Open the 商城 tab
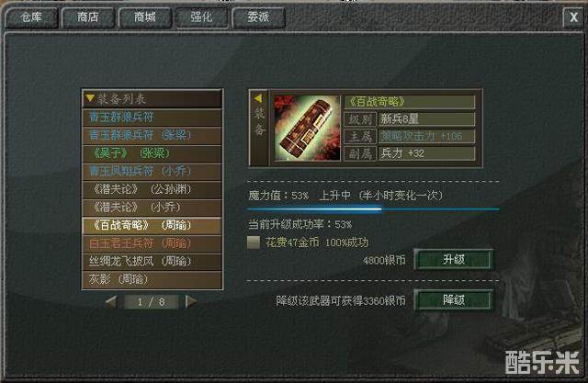 pos(145,17)
